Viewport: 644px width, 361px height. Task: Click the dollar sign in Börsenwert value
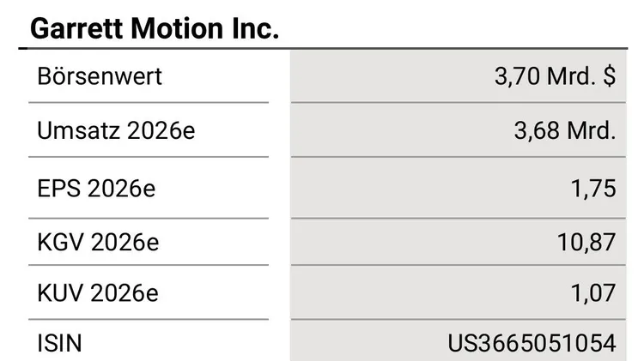coord(610,76)
